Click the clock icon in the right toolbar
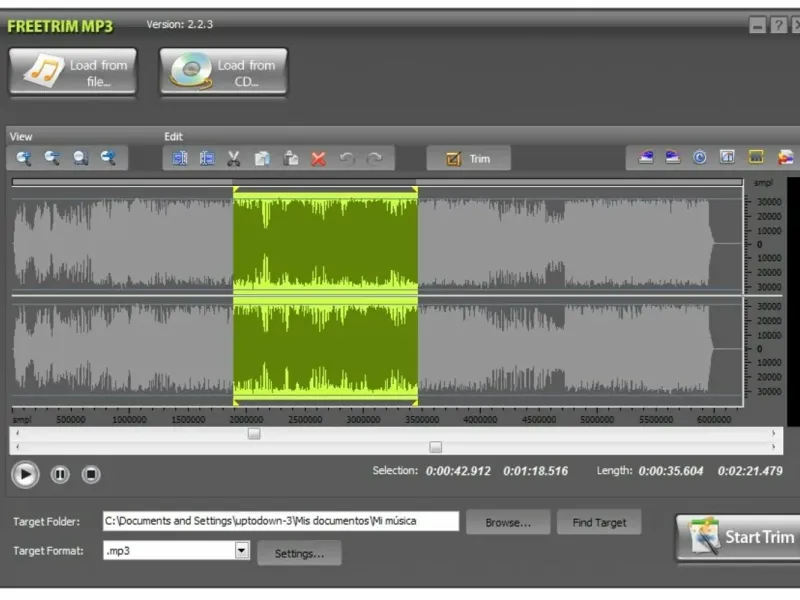The image size is (800, 600). (700, 157)
